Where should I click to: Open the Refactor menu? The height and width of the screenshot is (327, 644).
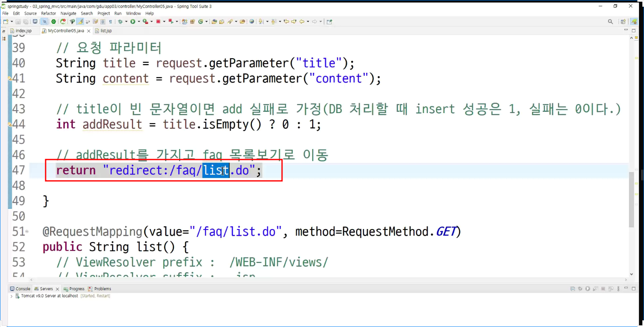tap(49, 13)
